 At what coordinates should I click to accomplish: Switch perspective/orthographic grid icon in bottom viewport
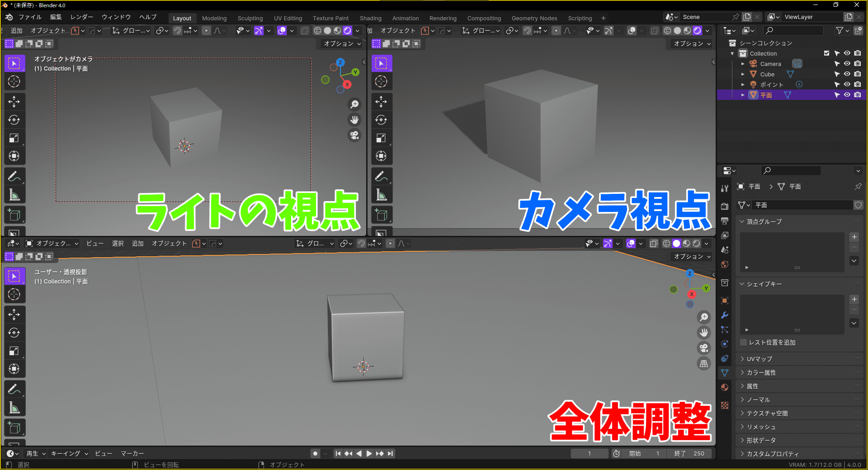pos(704,363)
